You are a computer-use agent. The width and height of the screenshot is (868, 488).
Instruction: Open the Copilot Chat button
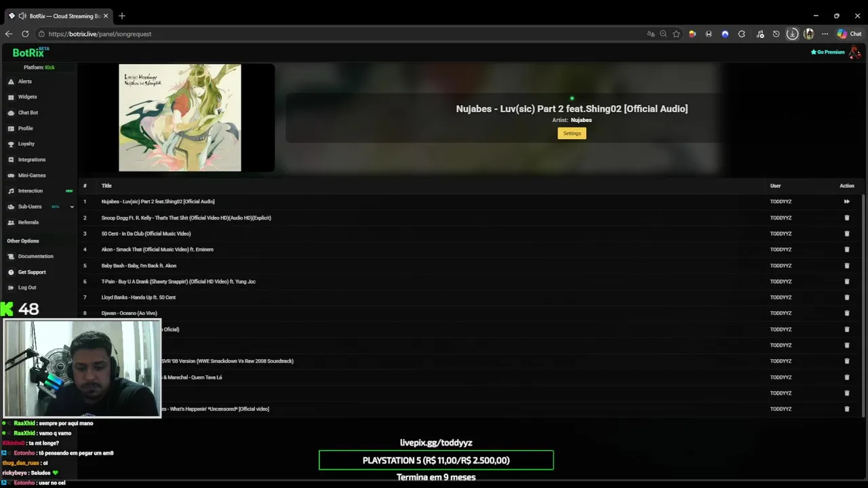point(849,34)
